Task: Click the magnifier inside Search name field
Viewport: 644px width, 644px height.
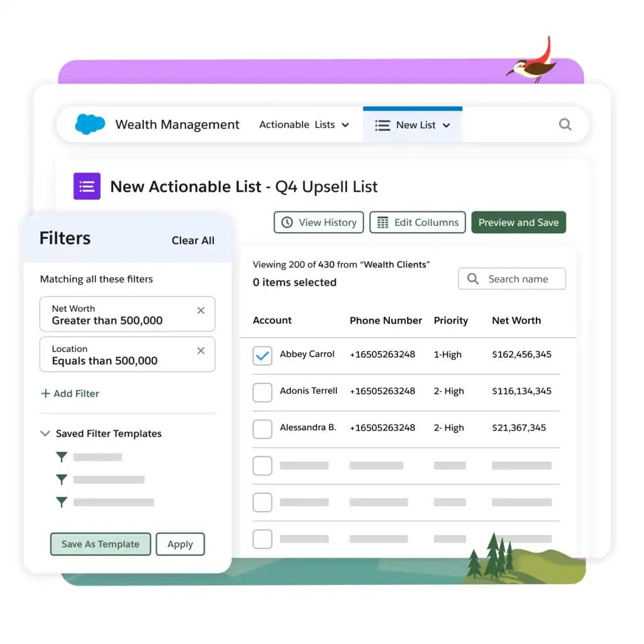Action: [x=472, y=279]
